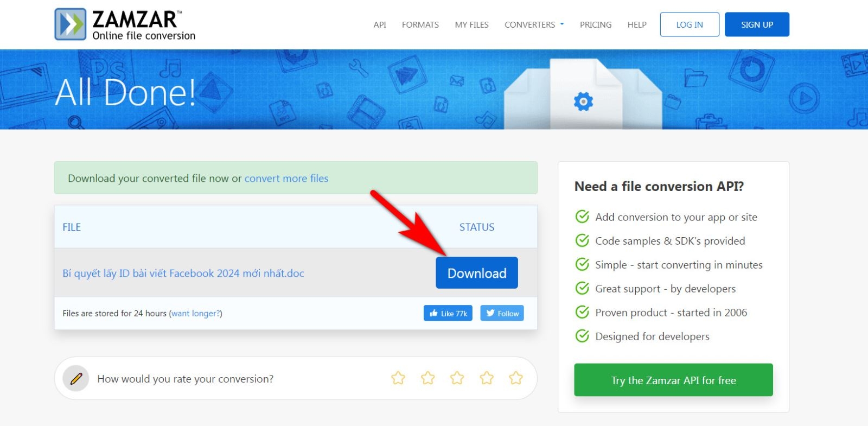Screen dimensions: 868x426
Task: Click the SIGN UP button
Action: coord(757,24)
